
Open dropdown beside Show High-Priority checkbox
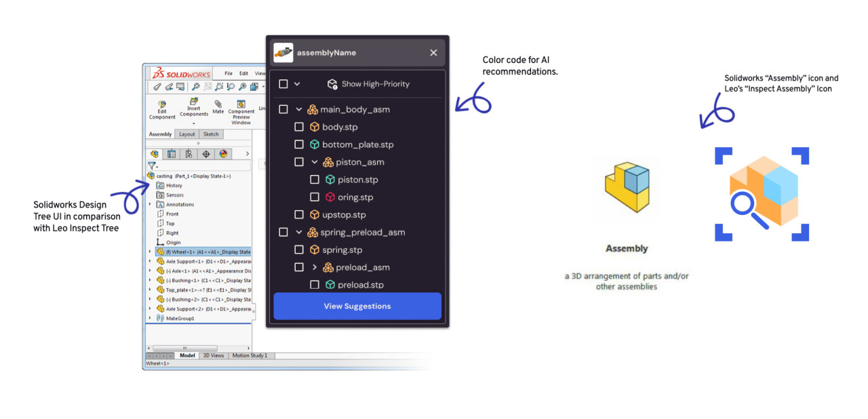[x=297, y=84]
